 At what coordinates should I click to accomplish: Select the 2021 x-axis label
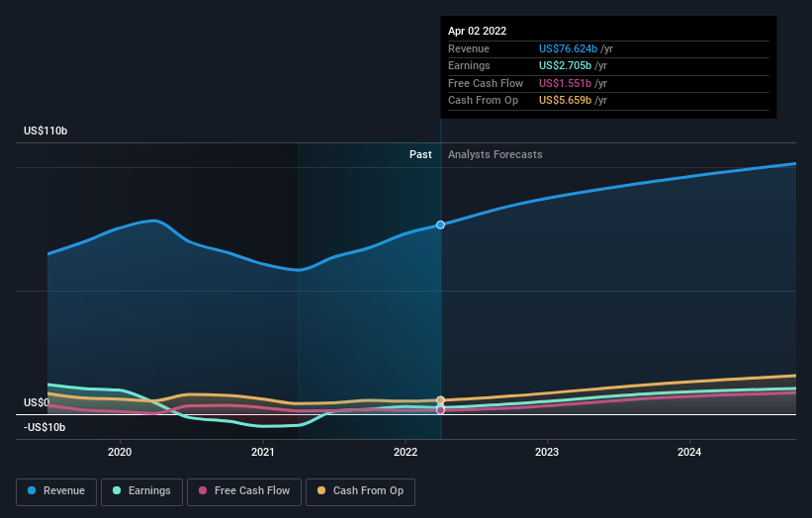(262, 452)
